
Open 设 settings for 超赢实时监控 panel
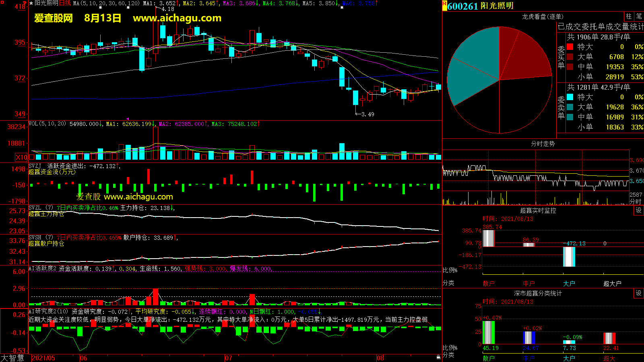[638, 210]
